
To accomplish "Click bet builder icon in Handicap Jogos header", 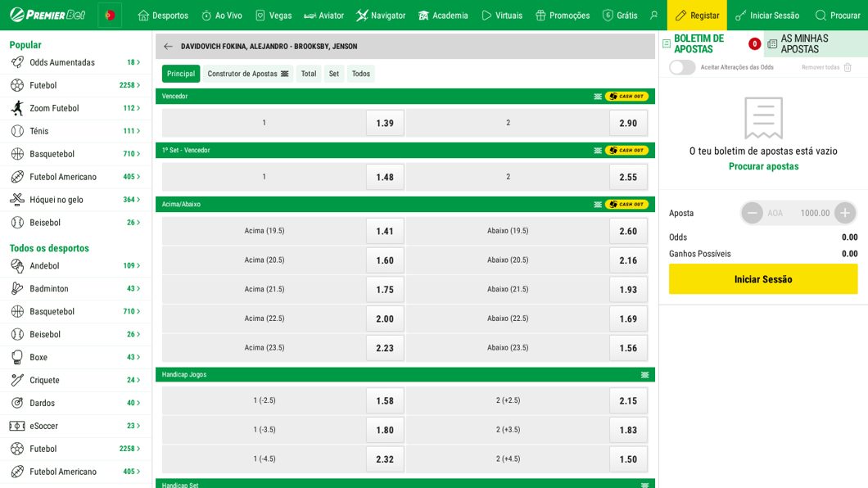I will pyautogui.click(x=645, y=374).
